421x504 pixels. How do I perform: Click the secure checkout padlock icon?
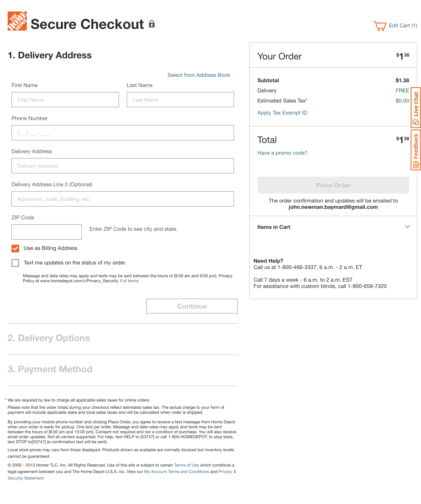tap(152, 24)
